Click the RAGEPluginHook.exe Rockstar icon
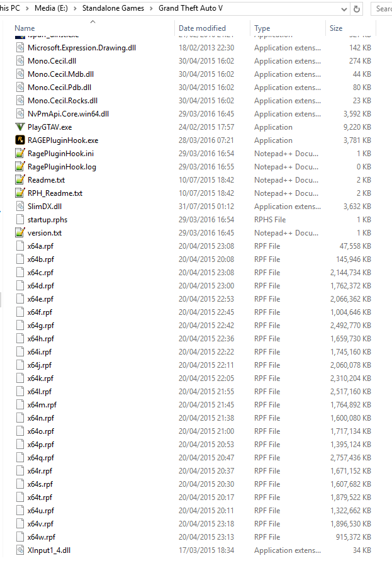This screenshot has height=563, width=392. click(20, 140)
